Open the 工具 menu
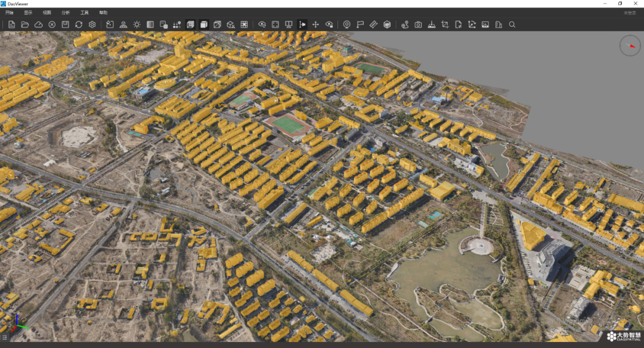The height and width of the screenshot is (348, 644). tap(84, 13)
